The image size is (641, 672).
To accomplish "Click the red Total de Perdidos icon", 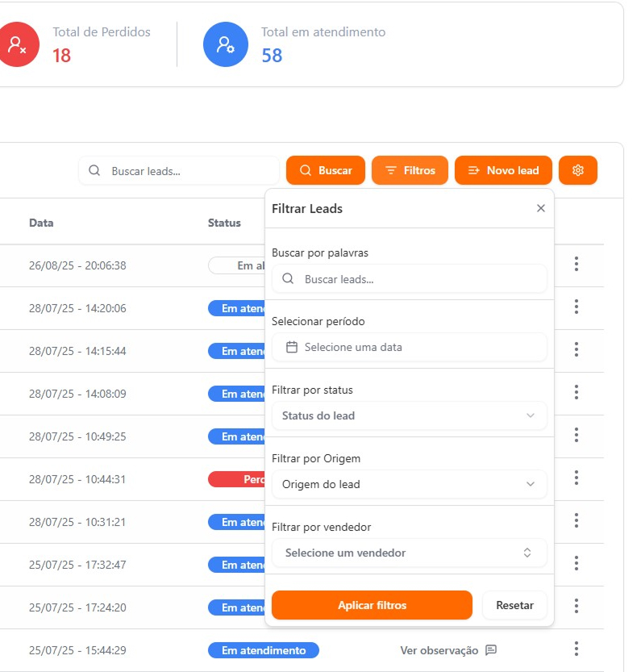I will 18,45.
